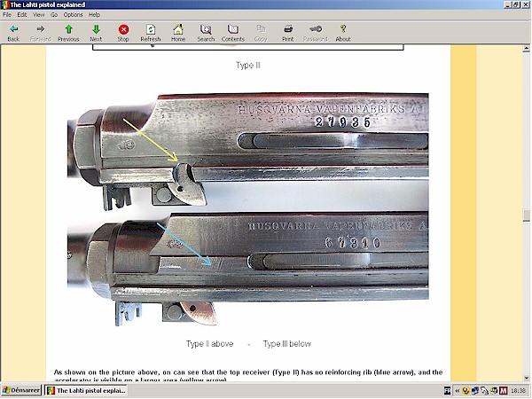Click the network computers tray icon

(x=475, y=391)
